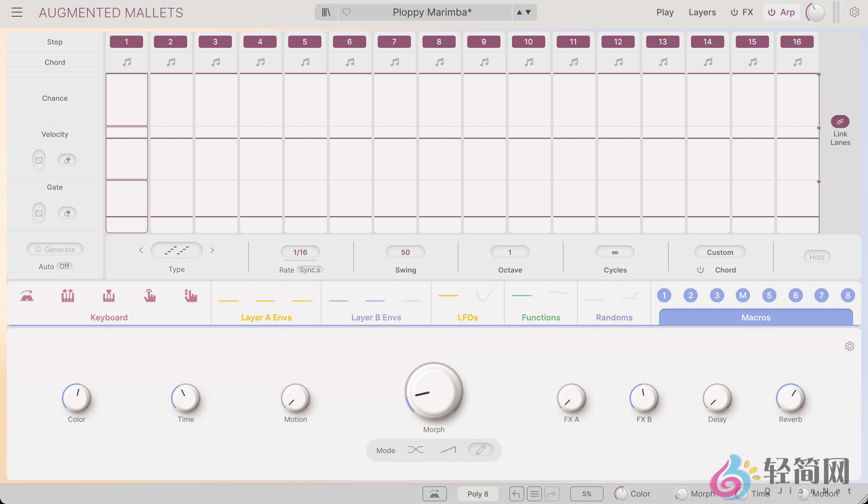The image size is (868, 504).
Task: Open the Layers view
Action: (702, 12)
